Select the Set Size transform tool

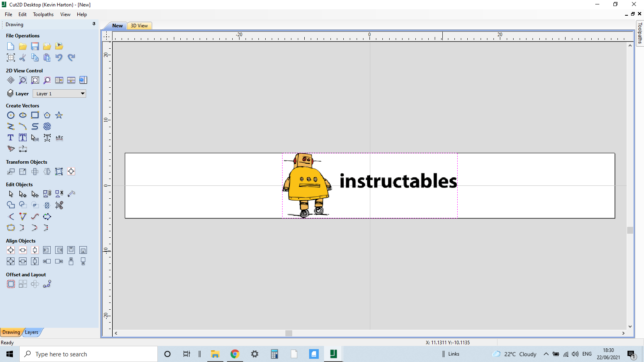(23, 171)
